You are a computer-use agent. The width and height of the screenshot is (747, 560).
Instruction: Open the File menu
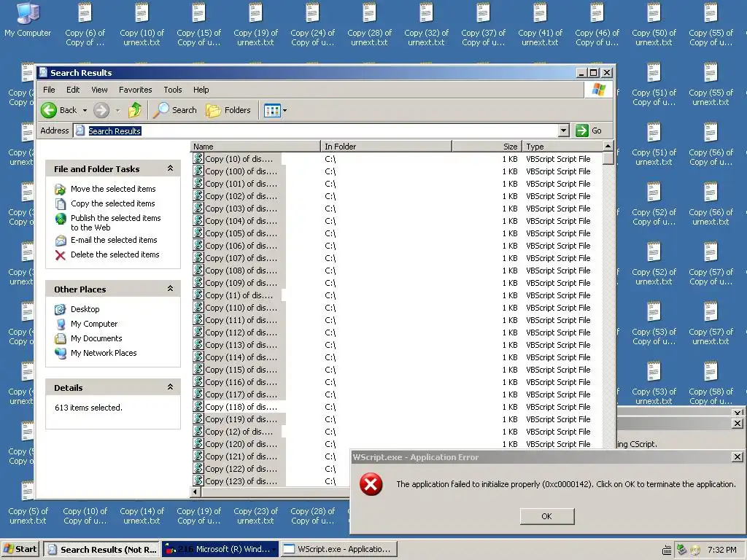[49, 90]
